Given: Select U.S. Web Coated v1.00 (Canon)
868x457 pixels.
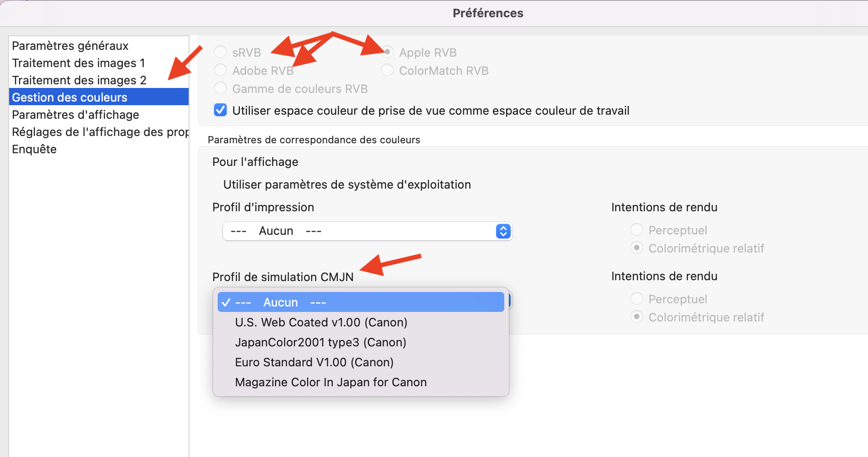Looking at the screenshot, I should click(x=321, y=322).
